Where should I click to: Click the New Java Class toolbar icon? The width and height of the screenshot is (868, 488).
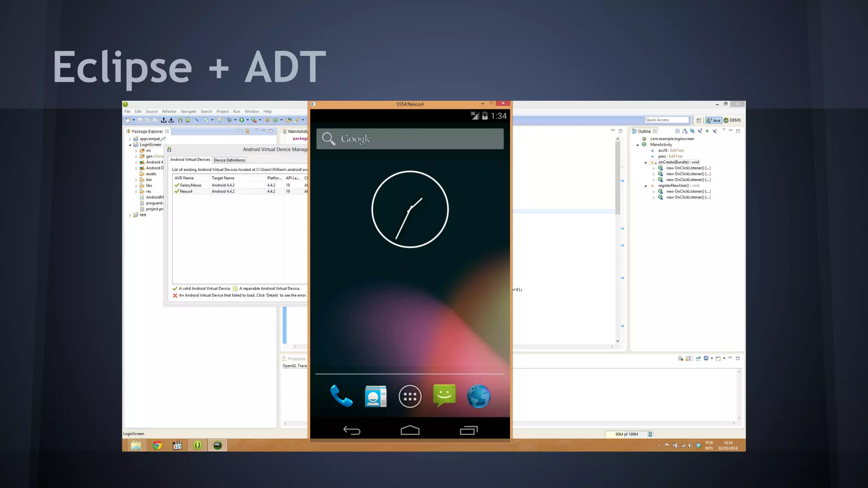click(275, 120)
